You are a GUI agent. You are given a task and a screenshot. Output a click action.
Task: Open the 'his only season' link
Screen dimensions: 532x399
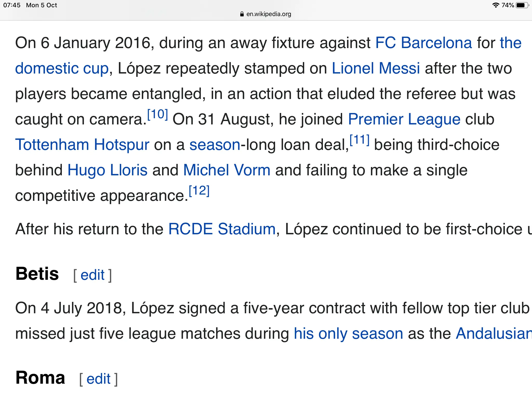pyautogui.click(x=348, y=334)
